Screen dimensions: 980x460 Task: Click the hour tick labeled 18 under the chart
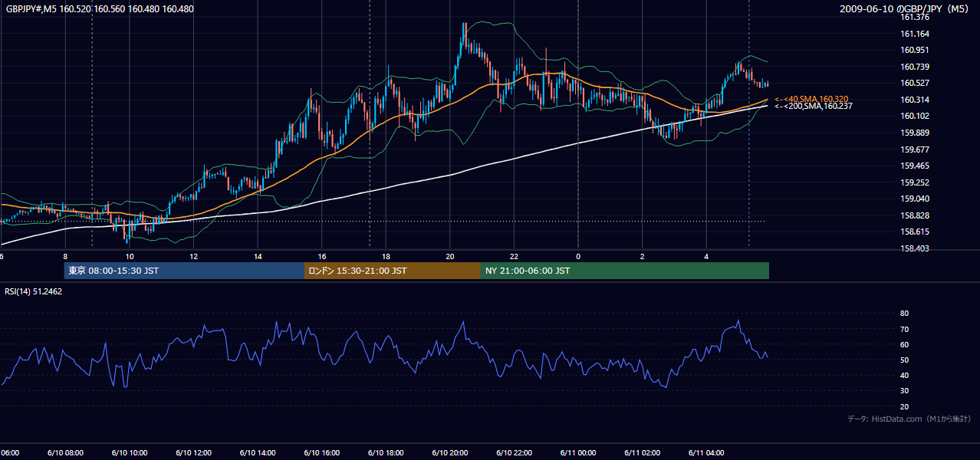tap(386, 256)
